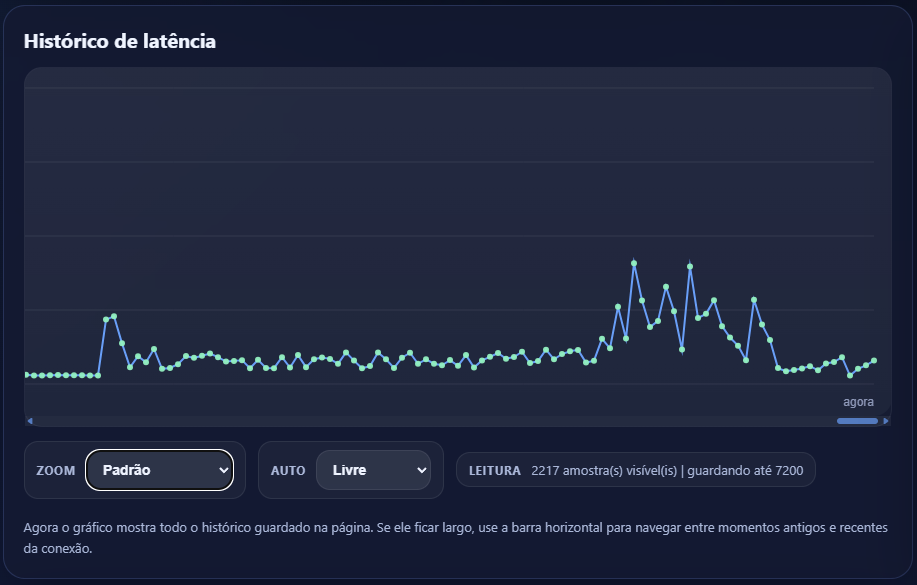Click the first data point on the chart's left edge
This screenshot has height=585, width=917.
point(26,375)
